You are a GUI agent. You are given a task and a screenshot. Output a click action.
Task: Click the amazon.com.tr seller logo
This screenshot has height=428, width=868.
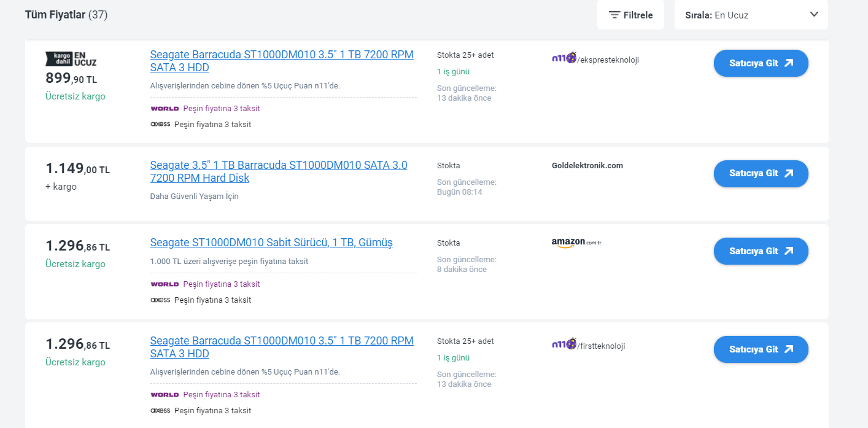pos(576,243)
